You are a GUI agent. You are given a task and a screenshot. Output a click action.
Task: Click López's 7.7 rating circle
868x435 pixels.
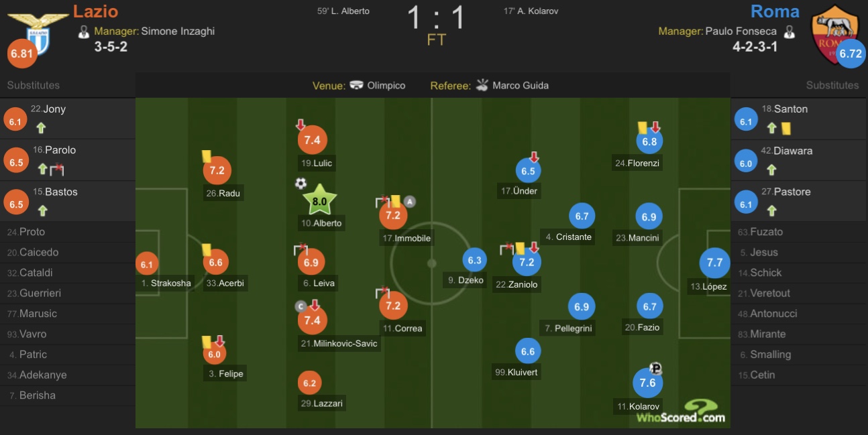(714, 263)
